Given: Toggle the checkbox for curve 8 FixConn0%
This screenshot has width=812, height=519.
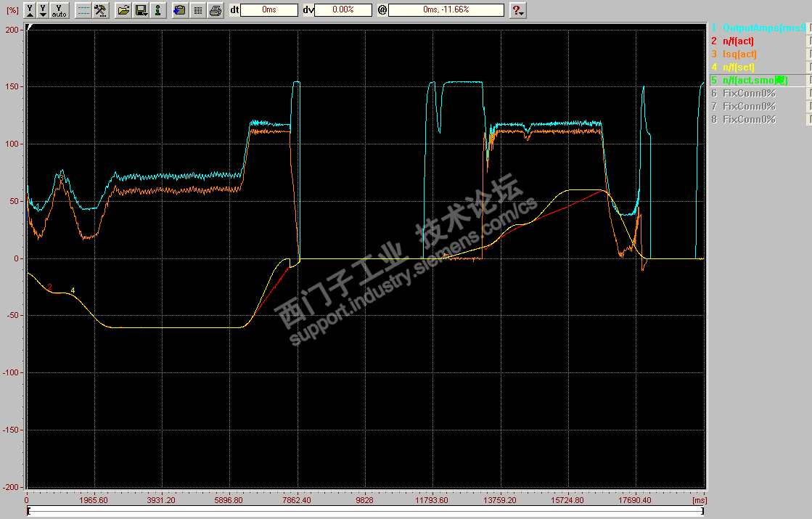Looking at the screenshot, I should pos(809,119).
